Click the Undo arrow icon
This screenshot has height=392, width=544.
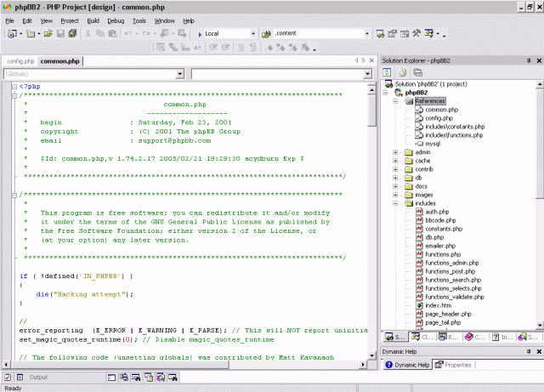coord(128,33)
